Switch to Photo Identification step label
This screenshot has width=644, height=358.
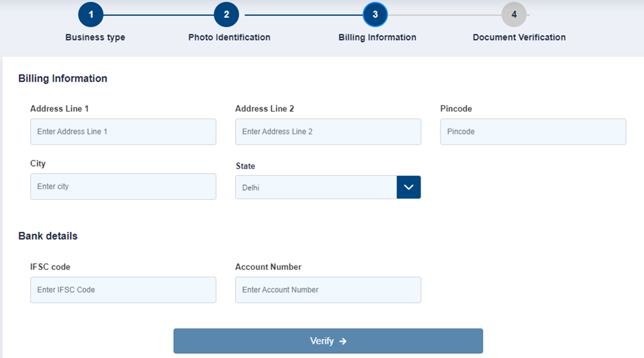[230, 38]
